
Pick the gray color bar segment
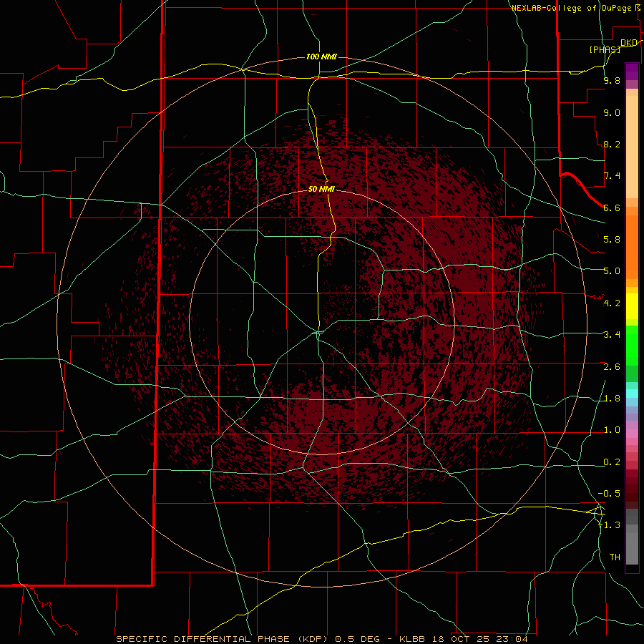point(632,548)
